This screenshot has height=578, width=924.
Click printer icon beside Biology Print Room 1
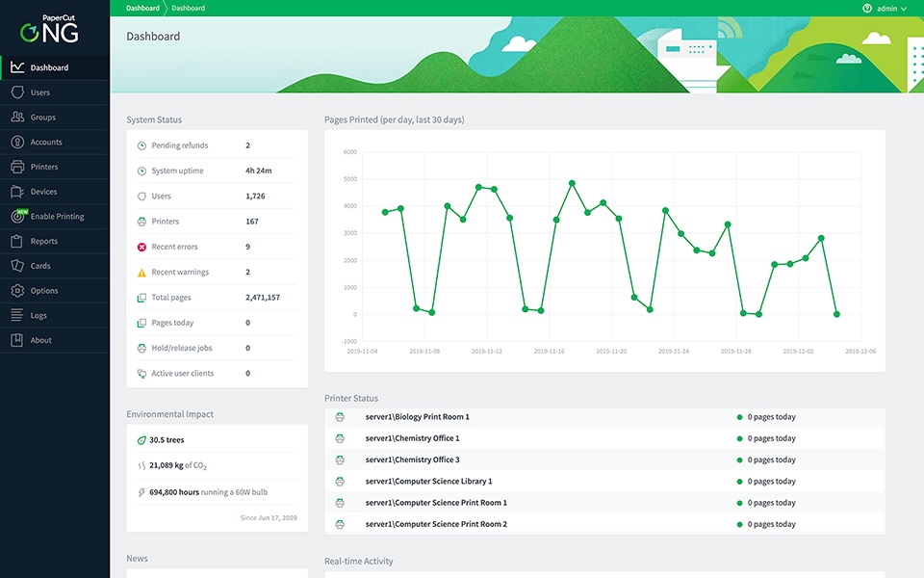[340, 417]
